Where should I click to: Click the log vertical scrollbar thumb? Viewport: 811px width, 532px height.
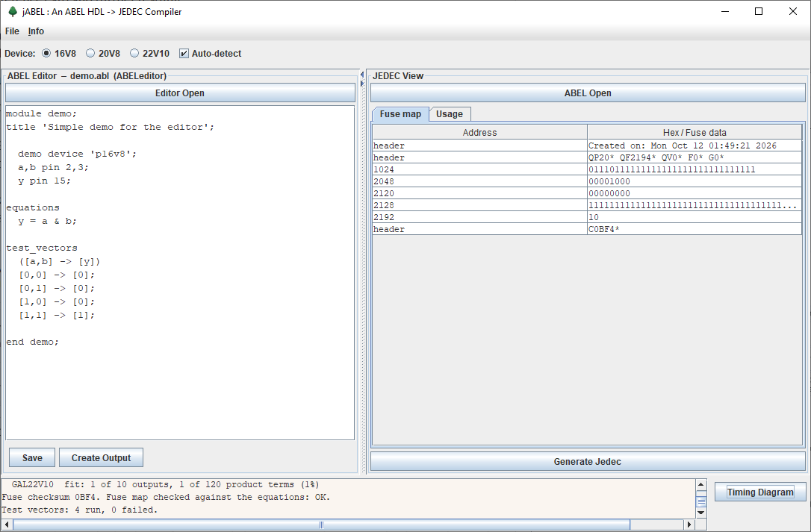[701, 501]
